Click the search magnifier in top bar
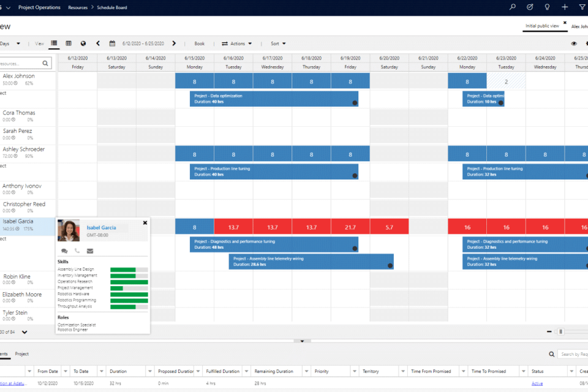The image size is (588, 392). point(513,7)
